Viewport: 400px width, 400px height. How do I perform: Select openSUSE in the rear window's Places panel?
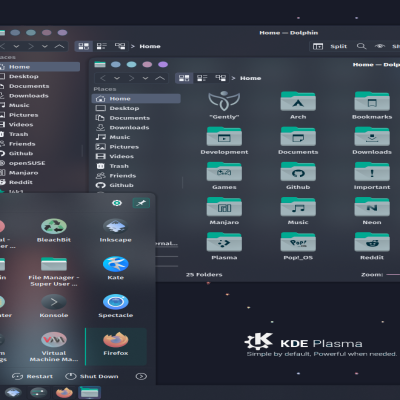click(40, 163)
